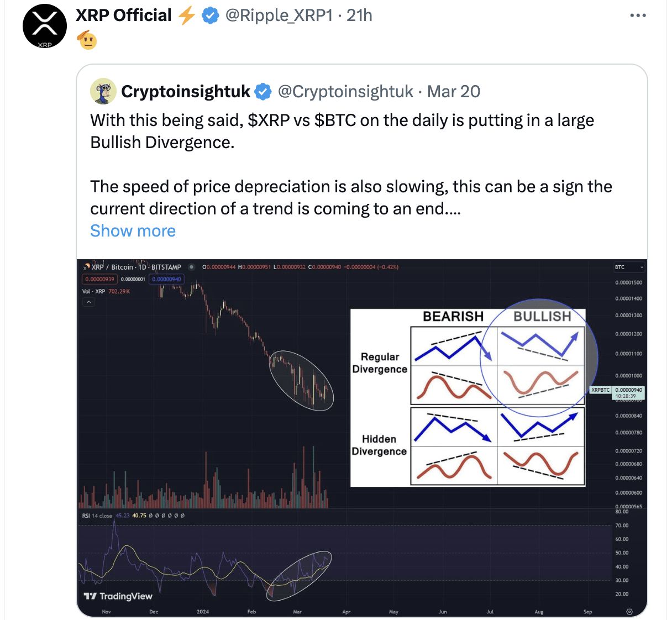Open the BTC currency dropdown on chart

click(629, 267)
